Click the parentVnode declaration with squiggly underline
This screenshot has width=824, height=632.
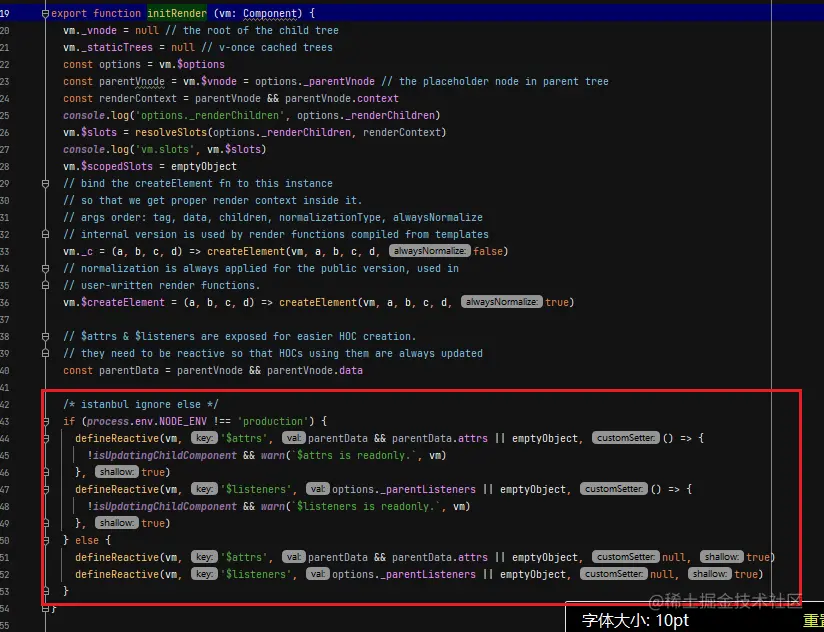tap(132, 81)
